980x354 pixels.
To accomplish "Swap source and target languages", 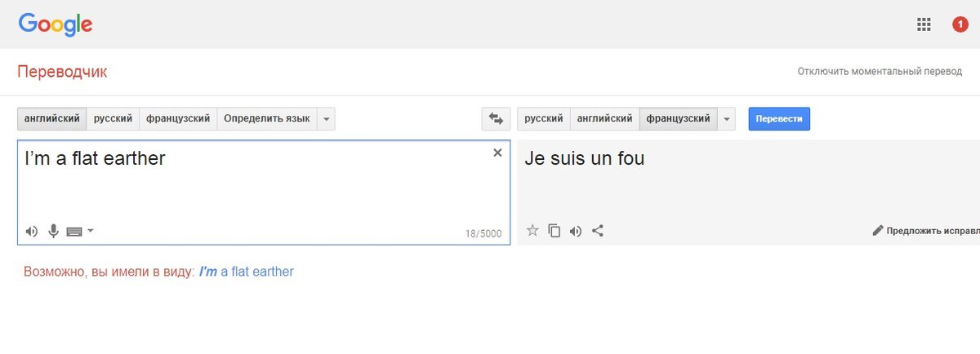I will pyautogui.click(x=496, y=118).
